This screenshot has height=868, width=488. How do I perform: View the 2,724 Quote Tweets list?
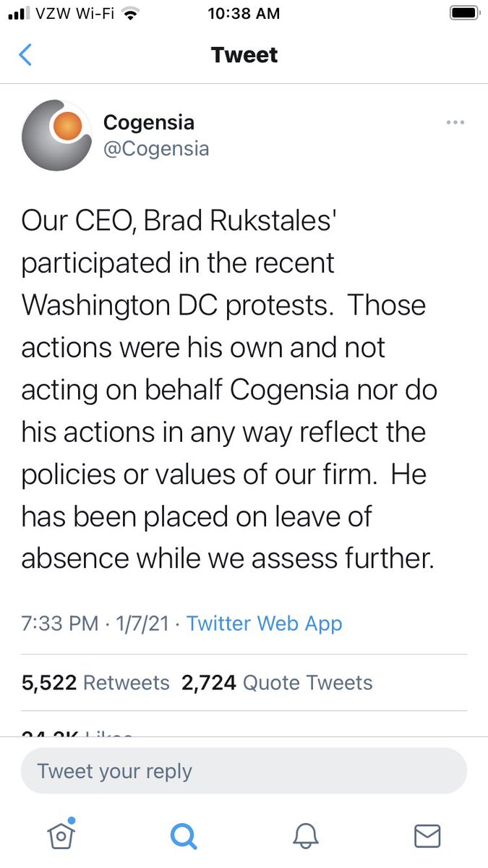[x=277, y=683]
